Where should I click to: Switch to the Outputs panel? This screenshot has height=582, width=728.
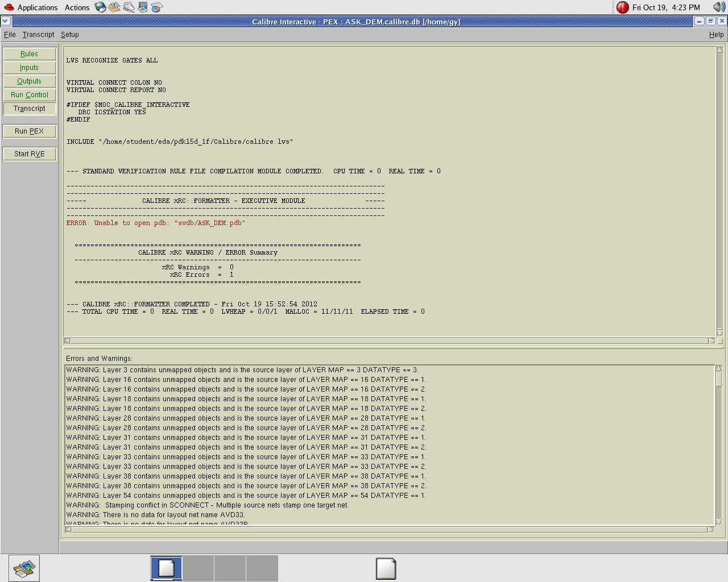tap(30, 81)
